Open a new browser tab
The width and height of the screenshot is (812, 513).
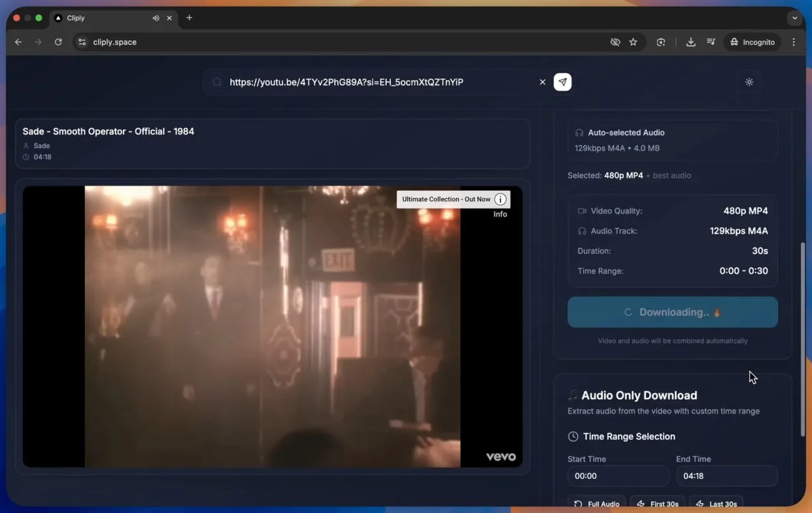[189, 18]
